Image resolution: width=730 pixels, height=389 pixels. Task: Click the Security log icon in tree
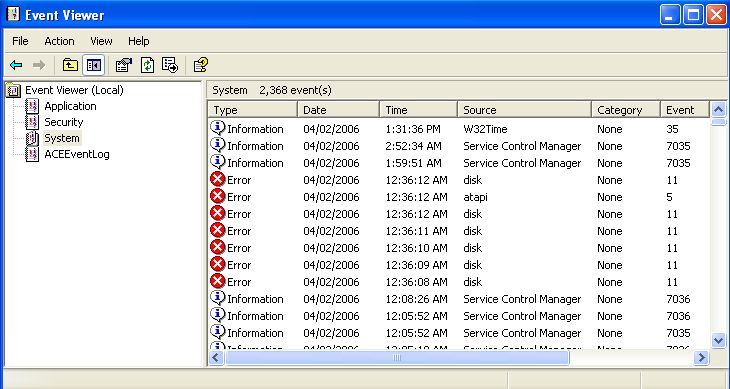pyautogui.click(x=32, y=122)
